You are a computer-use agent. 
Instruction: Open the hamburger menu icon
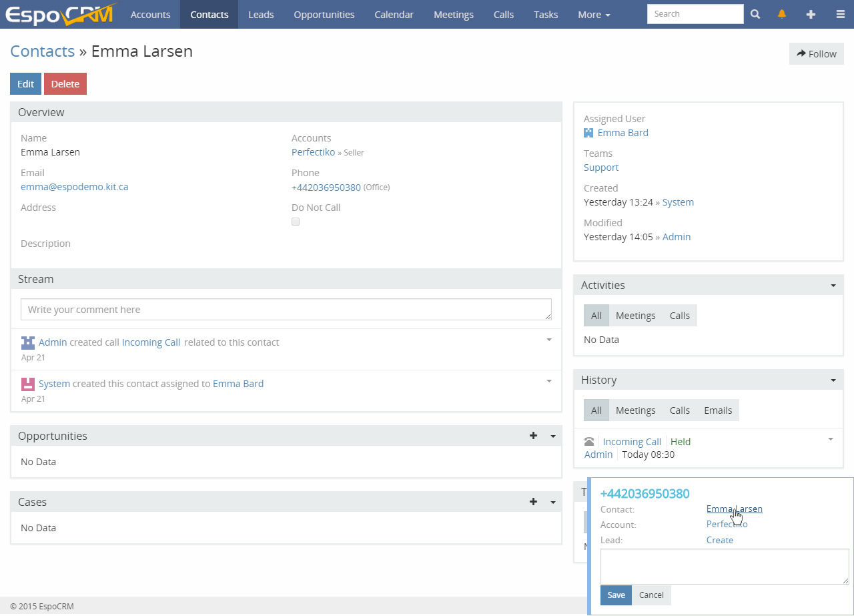(840, 14)
